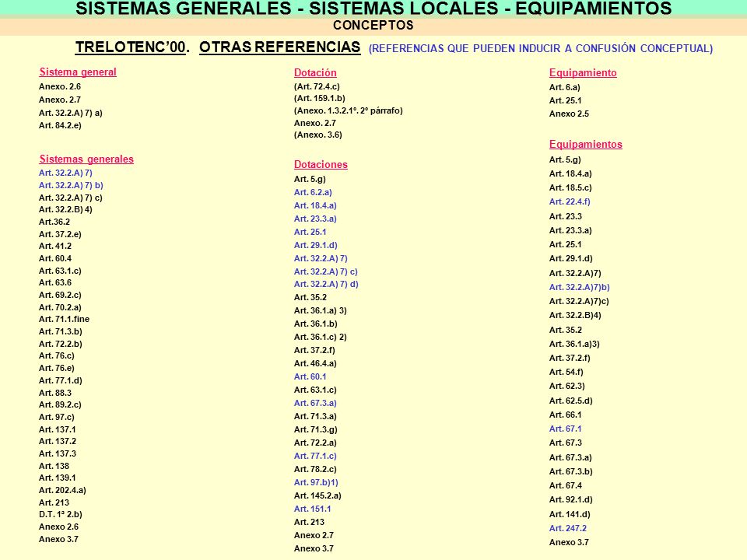
Task: Click 'Art. 88.3' reference
Action: tap(55, 393)
